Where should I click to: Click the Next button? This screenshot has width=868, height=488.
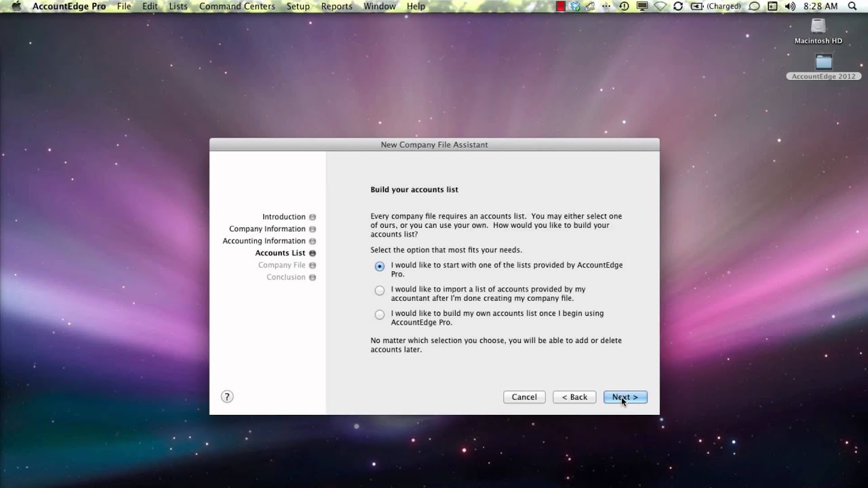coord(625,397)
